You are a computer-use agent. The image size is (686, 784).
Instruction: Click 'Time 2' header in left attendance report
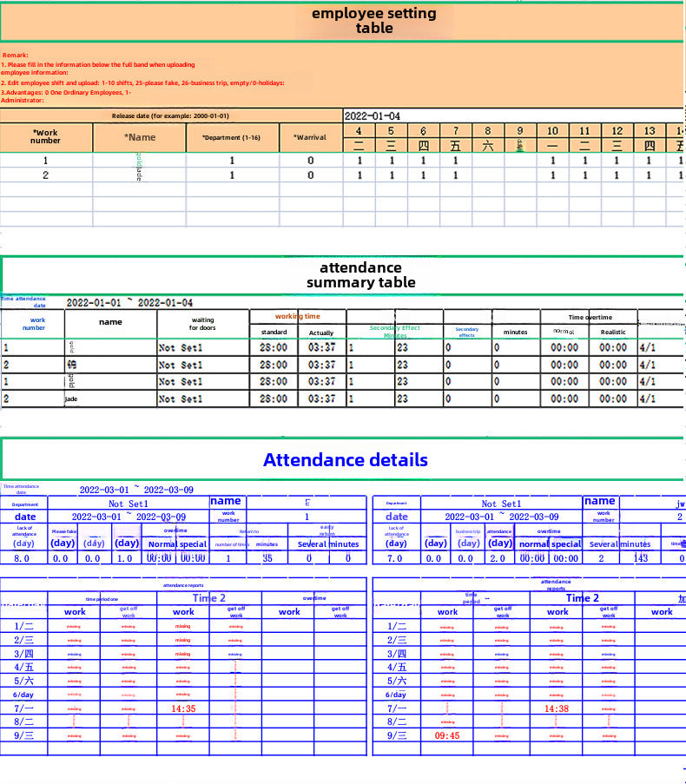tap(209, 598)
